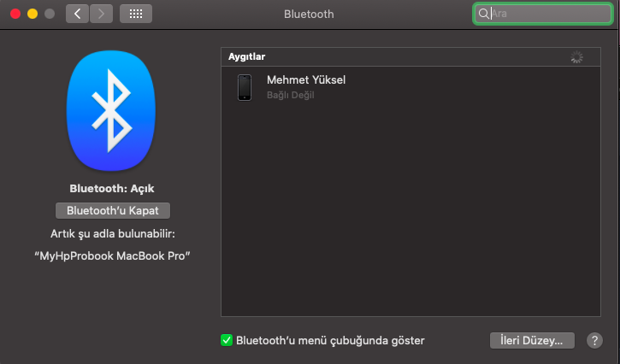This screenshot has width=620, height=364.
Task: Go back using the left arrow button
Action: [x=78, y=15]
